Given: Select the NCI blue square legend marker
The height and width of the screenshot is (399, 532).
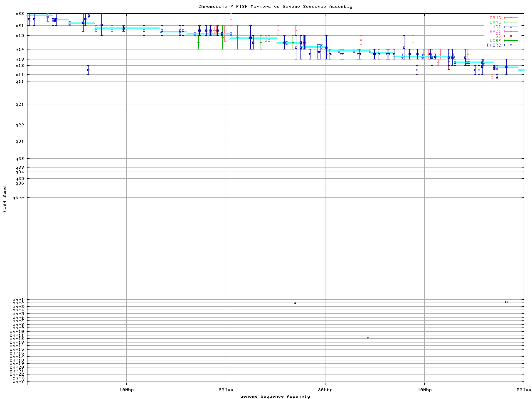Looking at the screenshot, I should [511, 27].
